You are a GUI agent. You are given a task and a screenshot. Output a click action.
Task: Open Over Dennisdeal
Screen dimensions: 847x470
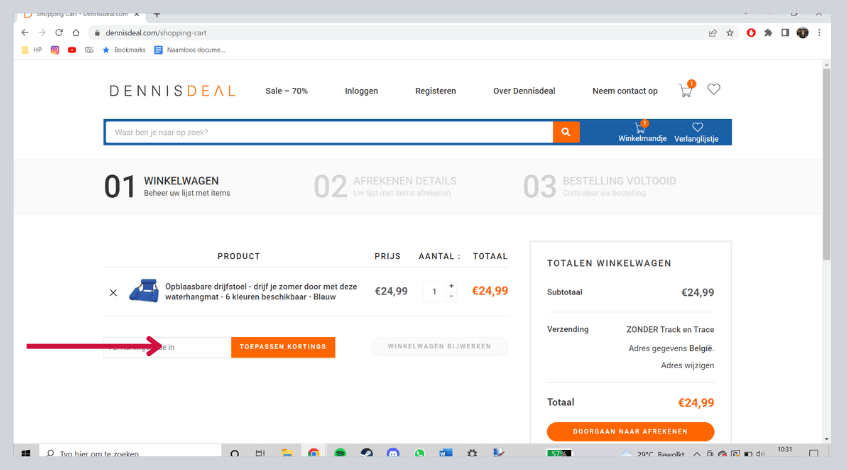pyautogui.click(x=524, y=91)
